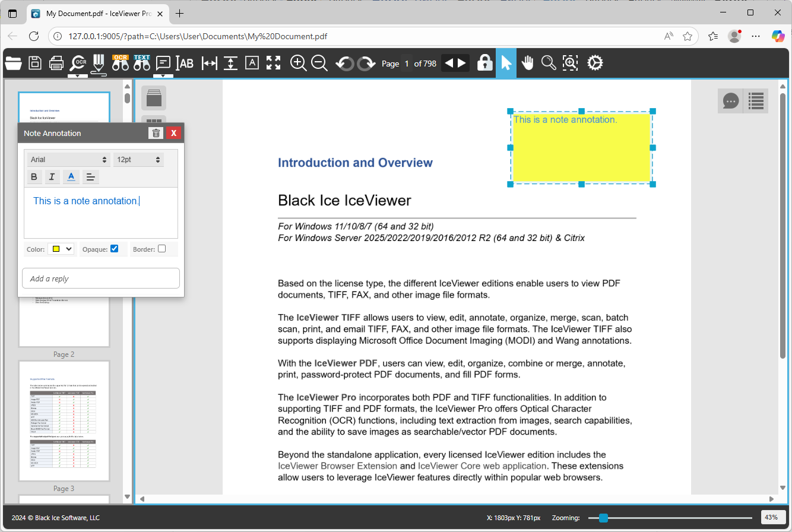This screenshot has height=532, width=792.
Task: Close the Note Annotation dialog with X
Action: tap(173, 133)
